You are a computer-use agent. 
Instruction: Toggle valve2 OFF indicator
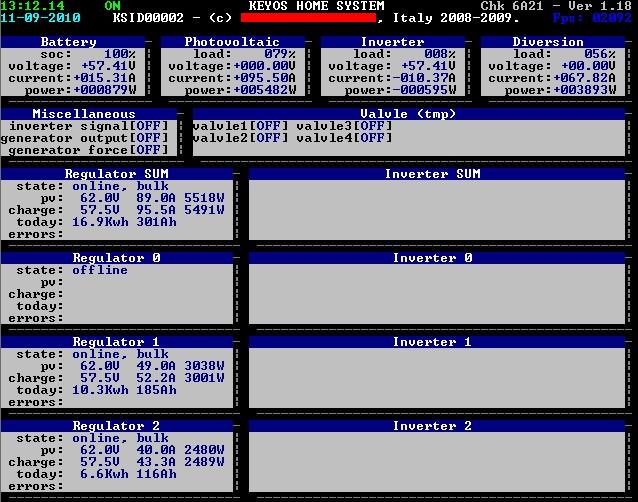click(268, 138)
